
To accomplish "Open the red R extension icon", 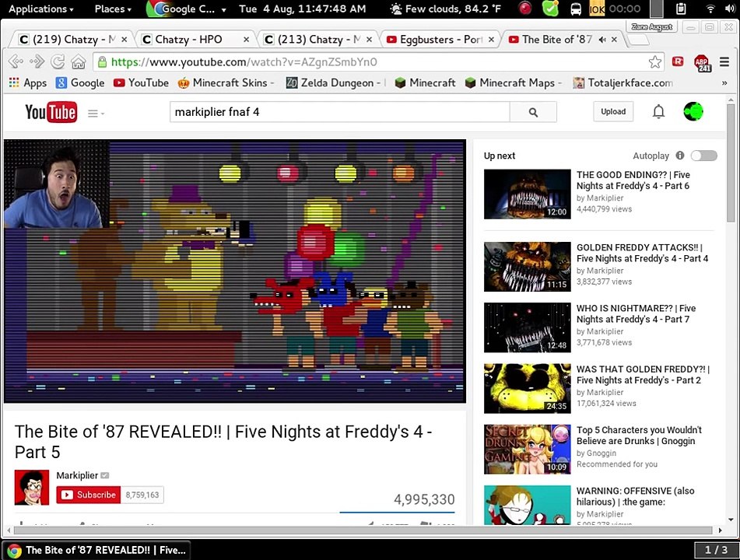I will [678, 61].
